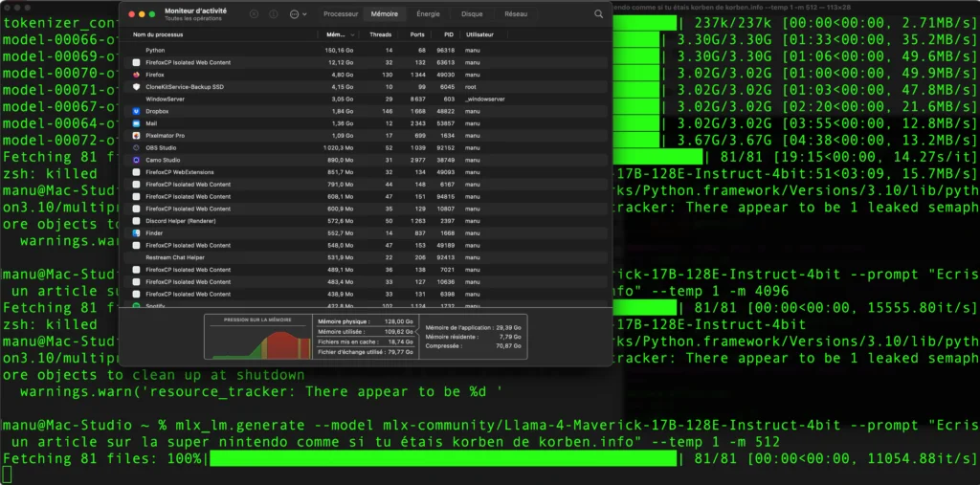Click the _windowserver user cell

click(485, 99)
